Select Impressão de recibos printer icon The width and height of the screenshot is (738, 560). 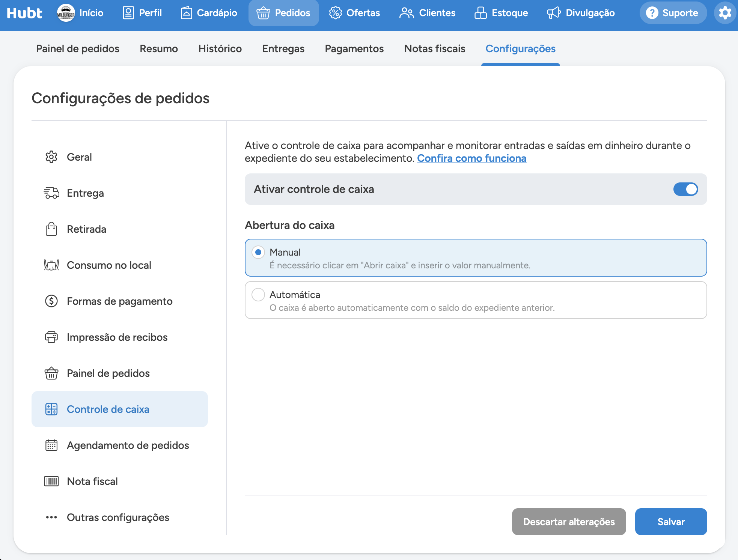pos(51,337)
